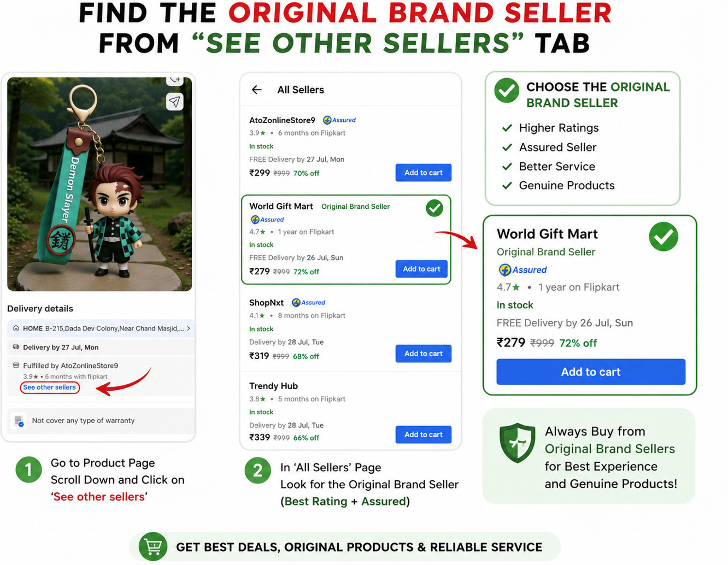Click the green shopping cart icon
Viewport: 728px width, 565px height.
click(x=153, y=547)
